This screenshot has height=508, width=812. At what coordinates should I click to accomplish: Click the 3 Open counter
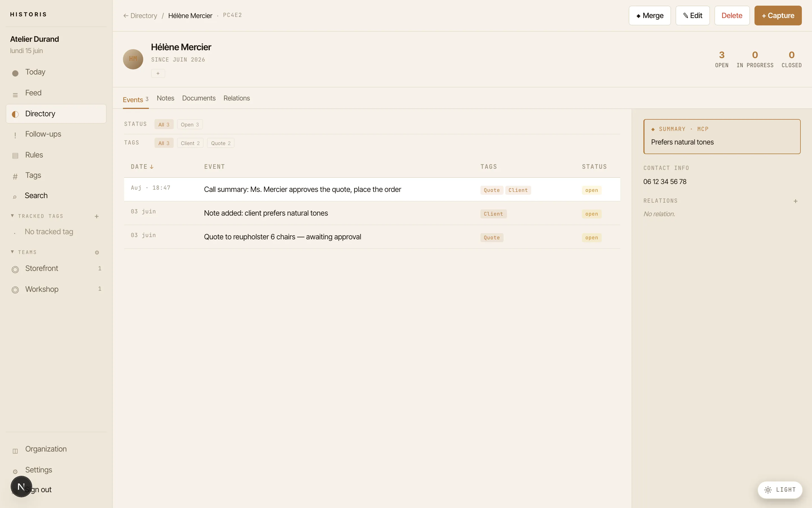721,59
